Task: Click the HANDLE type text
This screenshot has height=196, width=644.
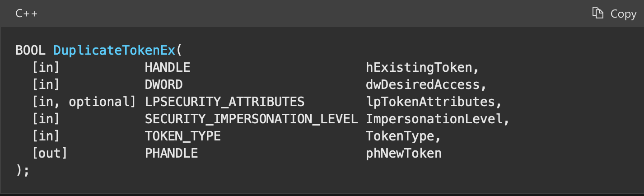Action: (x=167, y=68)
